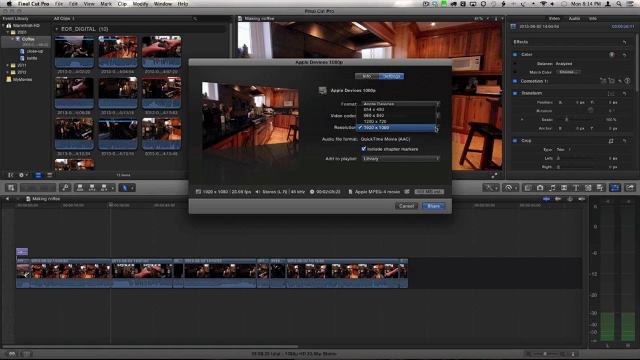The width and height of the screenshot is (640, 360).
Task: Select the MyMovies folder in library
Action: click(x=19, y=80)
